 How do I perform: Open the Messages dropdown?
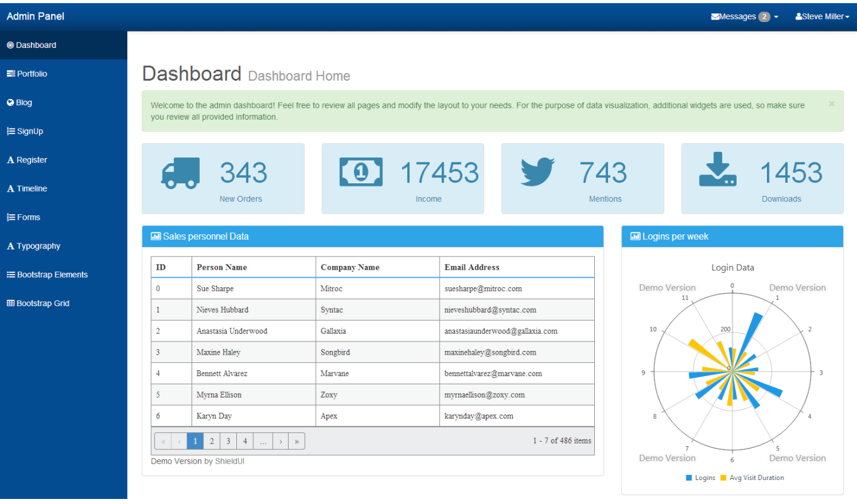pos(745,17)
